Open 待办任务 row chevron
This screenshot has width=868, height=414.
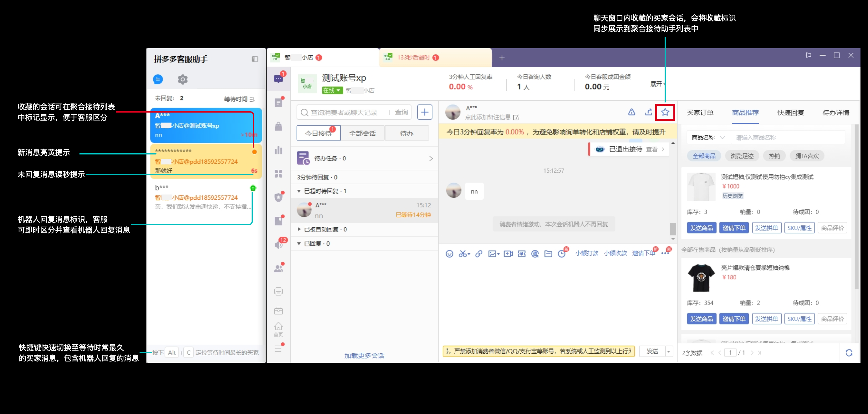coord(431,158)
